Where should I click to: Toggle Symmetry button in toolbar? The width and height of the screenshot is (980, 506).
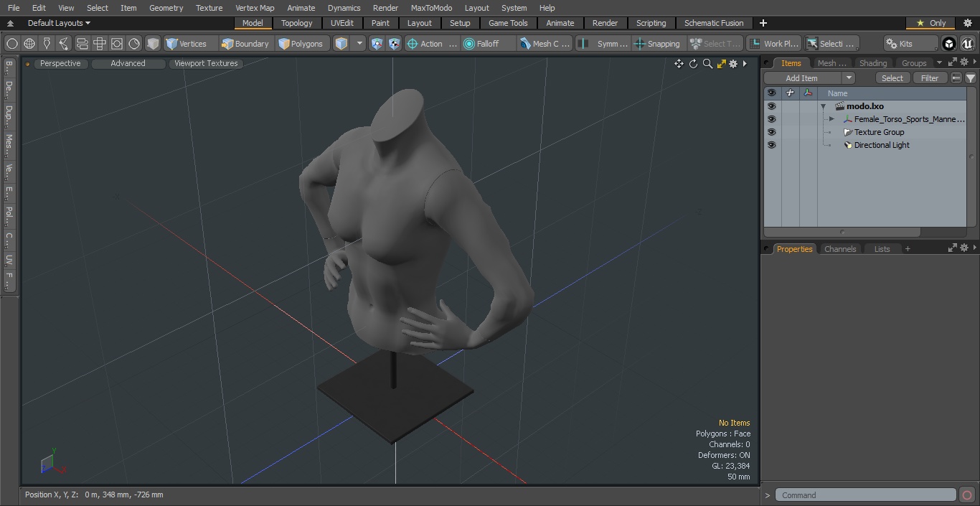coord(604,44)
